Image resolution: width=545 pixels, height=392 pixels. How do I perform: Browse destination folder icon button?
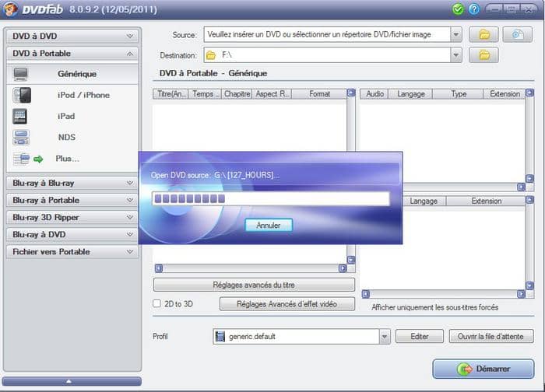tap(484, 55)
